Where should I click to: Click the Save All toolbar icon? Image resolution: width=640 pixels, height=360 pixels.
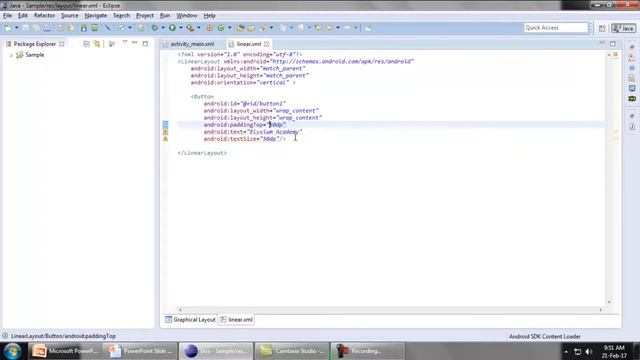pos(36,28)
